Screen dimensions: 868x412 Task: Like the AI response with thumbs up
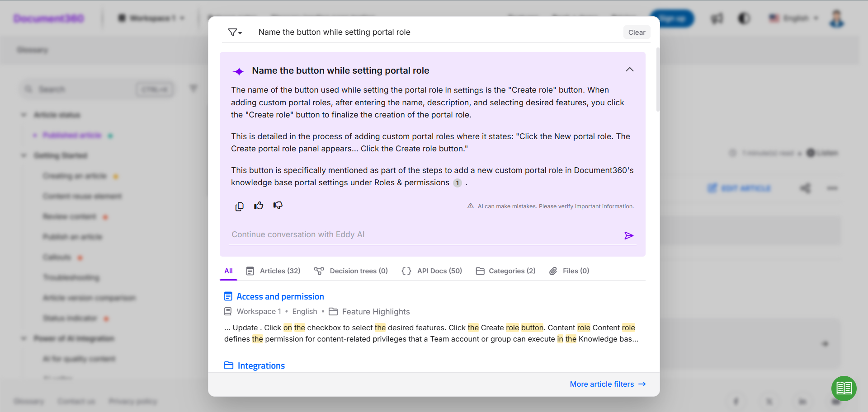click(259, 206)
